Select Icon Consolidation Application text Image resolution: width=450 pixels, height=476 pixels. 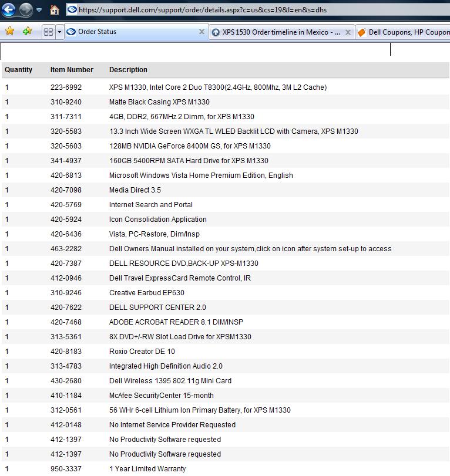[x=157, y=219]
